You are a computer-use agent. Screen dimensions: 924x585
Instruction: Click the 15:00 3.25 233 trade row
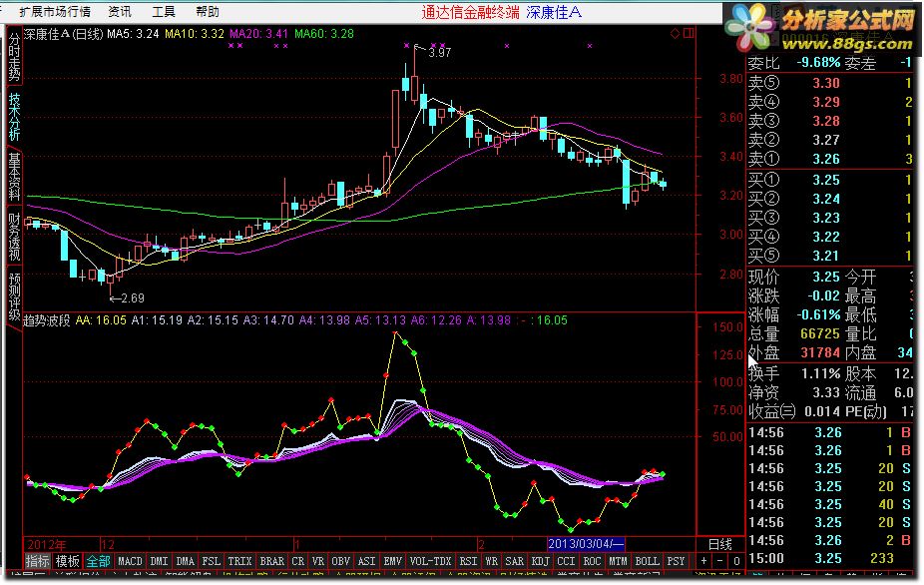point(831,558)
